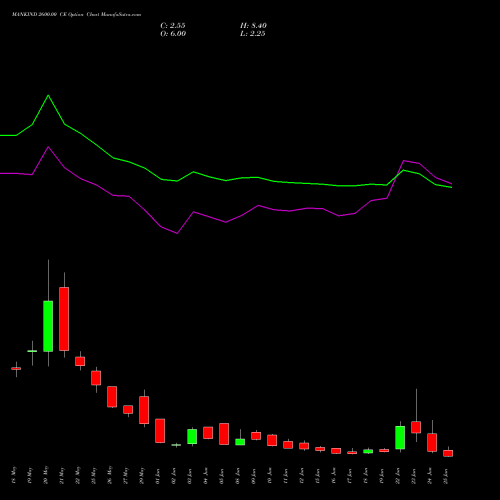Click the green candle on 03 Jun
Screen dimensions: 500x500
pyautogui.click(x=192, y=436)
